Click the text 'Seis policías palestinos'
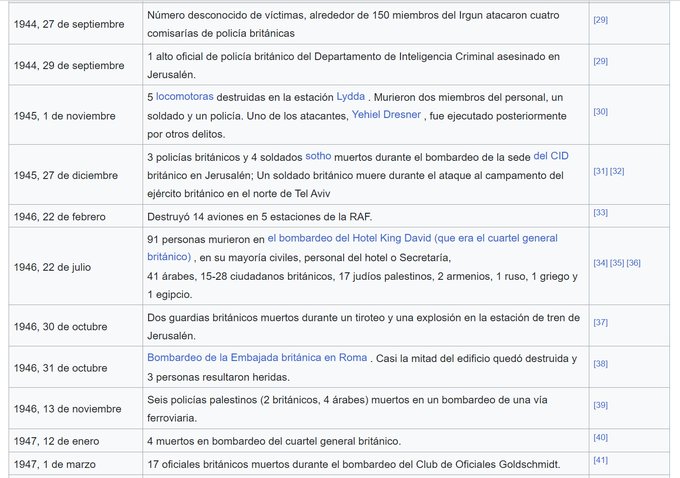Screen dimensions: 680x478 click(202, 400)
